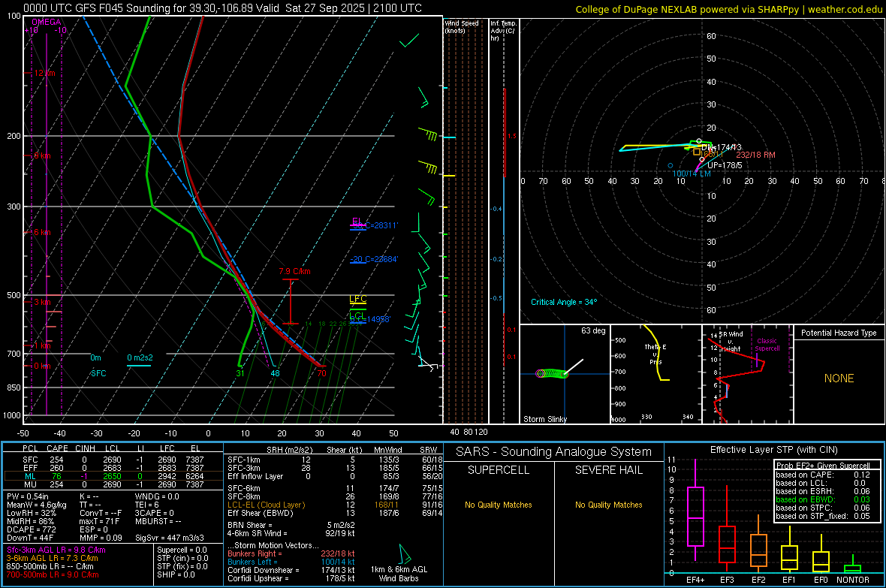Viewport: 886px width, 588px height.
Task: Click the EF3 axis label
Action: pos(727,580)
